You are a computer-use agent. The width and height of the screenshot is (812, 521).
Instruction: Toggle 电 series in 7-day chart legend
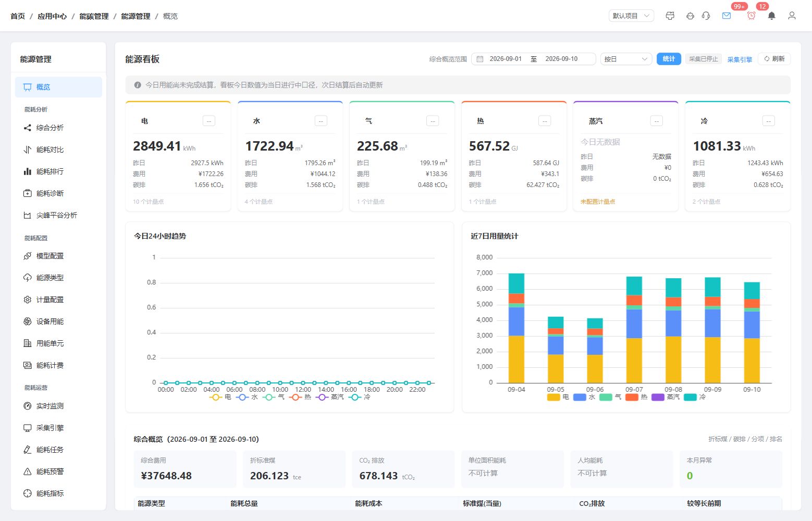pyautogui.click(x=558, y=397)
